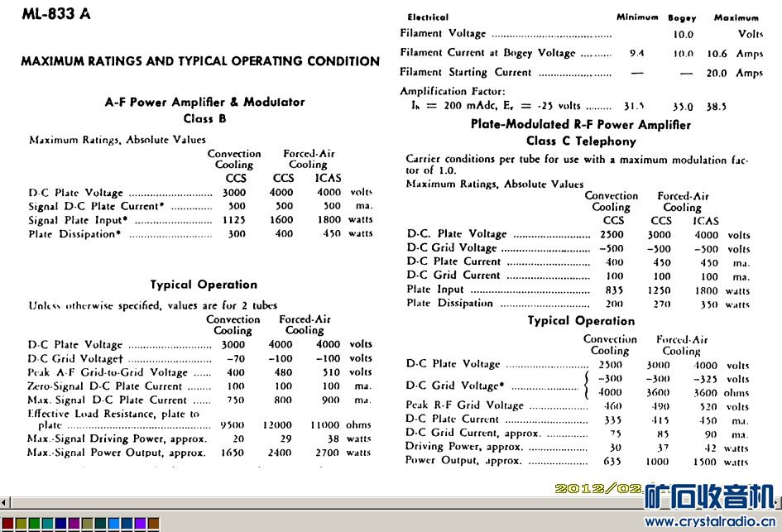Click the "11000" ohms value
This screenshot has width=782, height=532.
pyautogui.click(x=324, y=425)
